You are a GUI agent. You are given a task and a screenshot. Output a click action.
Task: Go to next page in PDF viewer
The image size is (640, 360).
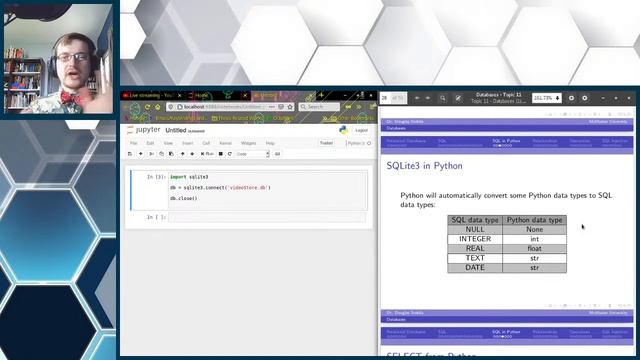[428, 98]
